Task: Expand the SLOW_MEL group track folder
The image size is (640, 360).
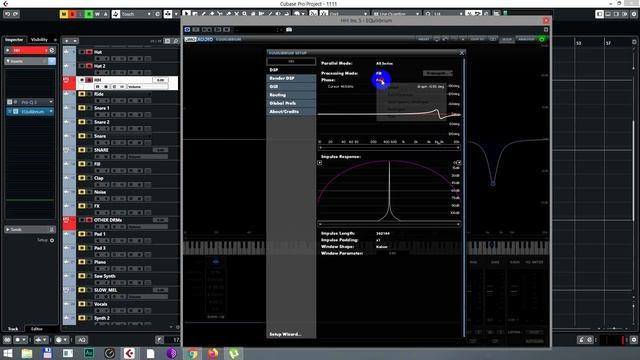Action: tap(67, 290)
